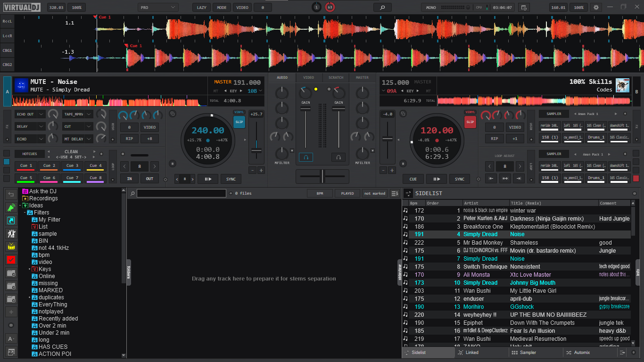The image size is (644, 362).
Task: Expand the Keys filter folder
Action: pos(29,269)
